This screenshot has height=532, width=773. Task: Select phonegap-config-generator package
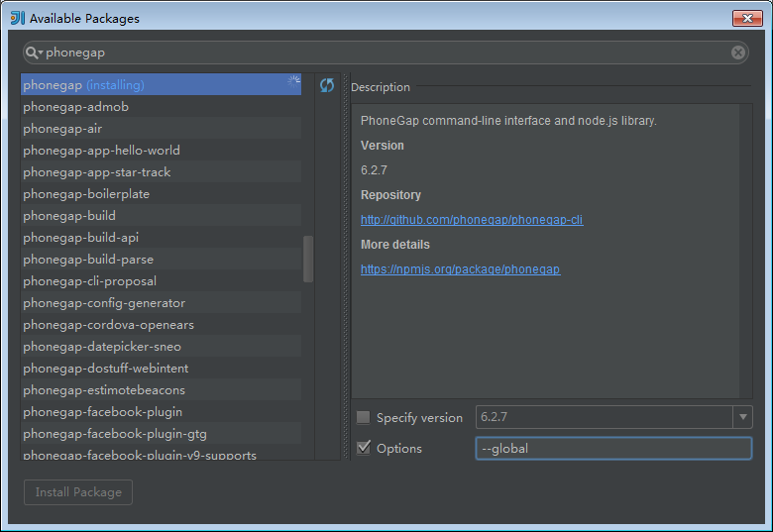[x=161, y=302]
